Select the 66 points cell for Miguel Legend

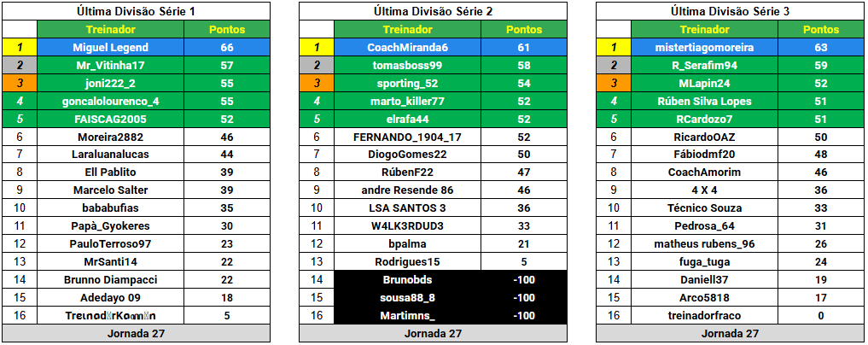227,48
